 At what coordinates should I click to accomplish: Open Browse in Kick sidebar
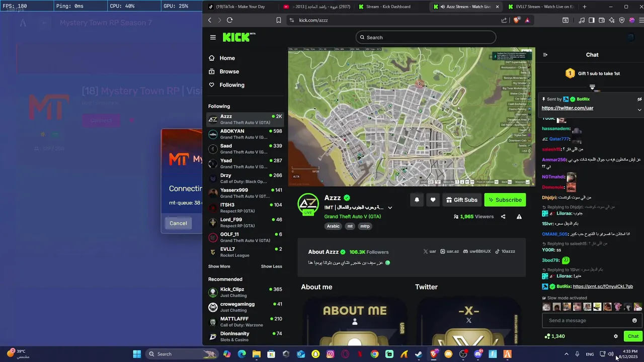pos(229,71)
